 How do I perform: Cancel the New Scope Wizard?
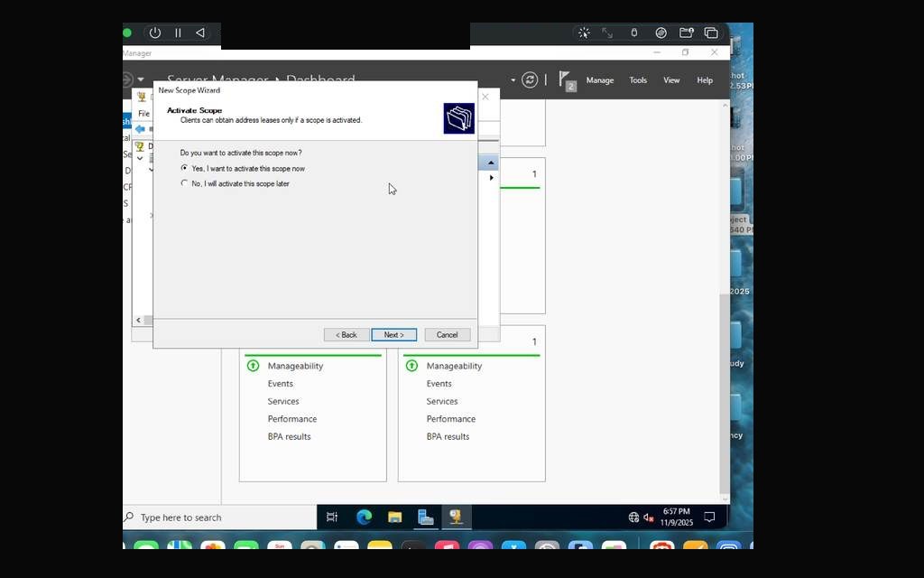(448, 334)
